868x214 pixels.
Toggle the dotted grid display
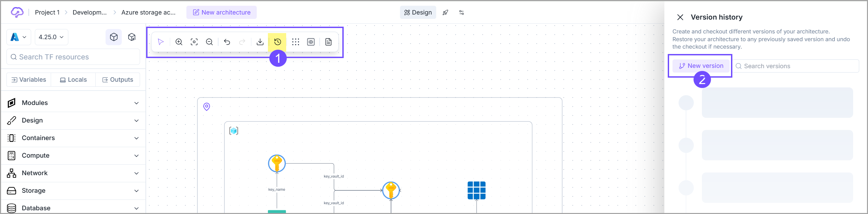pos(296,42)
